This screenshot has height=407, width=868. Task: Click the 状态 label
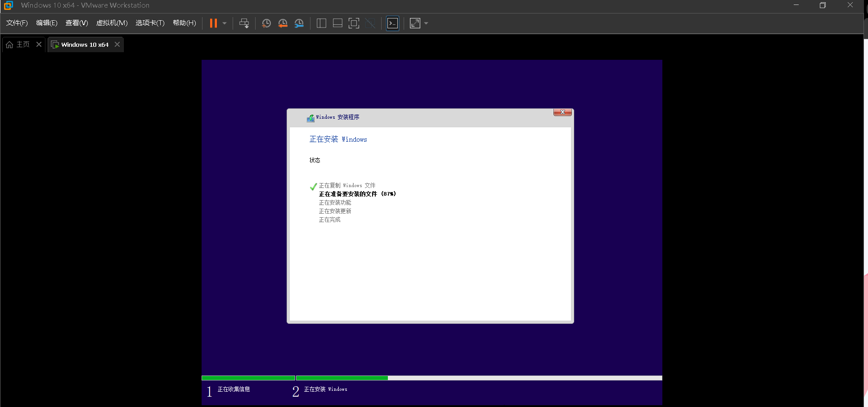coord(315,160)
